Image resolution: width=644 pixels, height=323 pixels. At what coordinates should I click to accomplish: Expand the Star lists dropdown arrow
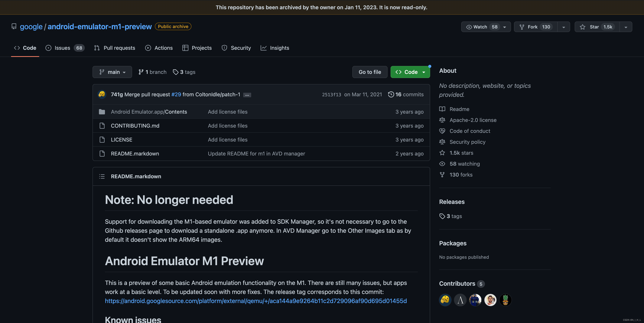626,27
